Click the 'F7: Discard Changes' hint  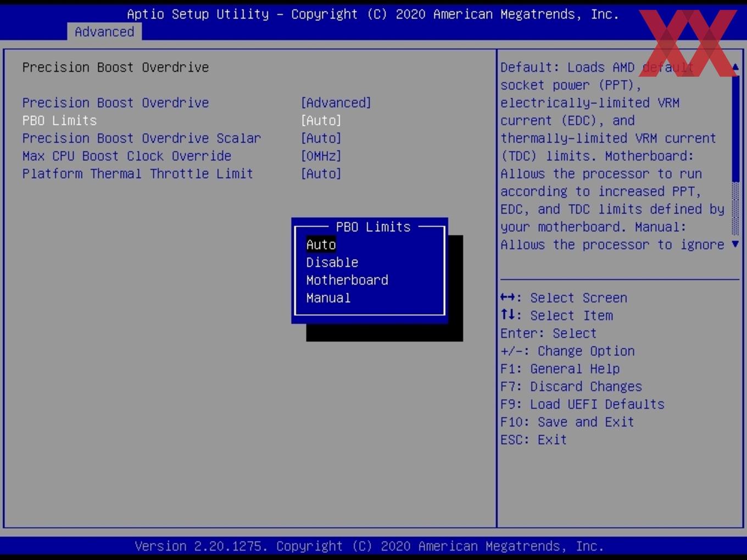(x=571, y=386)
